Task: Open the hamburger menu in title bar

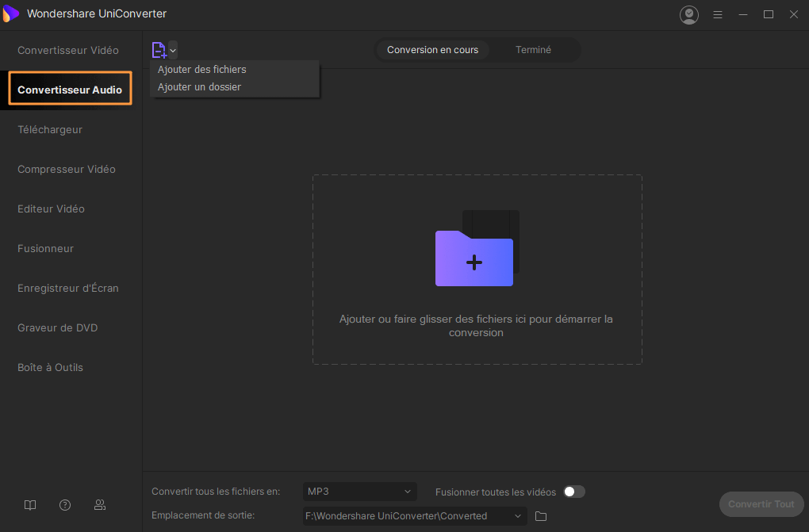Action: tap(718, 14)
